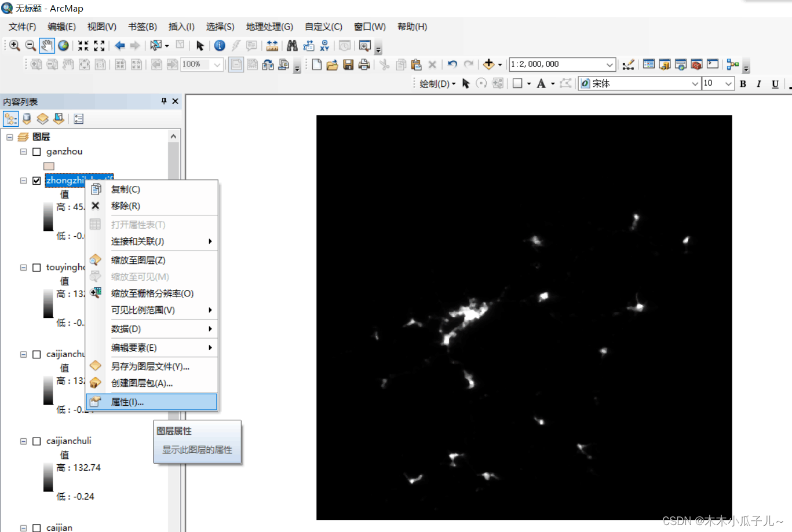This screenshot has height=532, width=792.
Task: Choose the Select Elements arrow tool
Action: [x=200, y=46]
